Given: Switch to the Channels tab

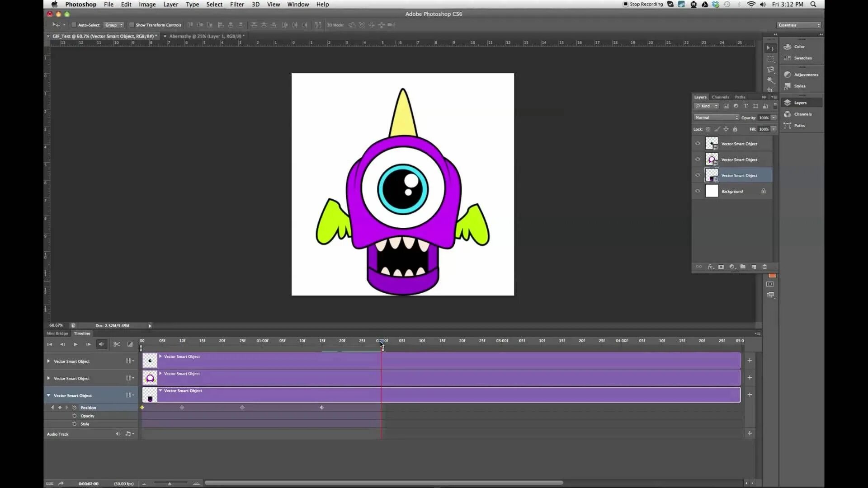Looking at the screenshot, I should pyautogui.click(x=720, y=97).
